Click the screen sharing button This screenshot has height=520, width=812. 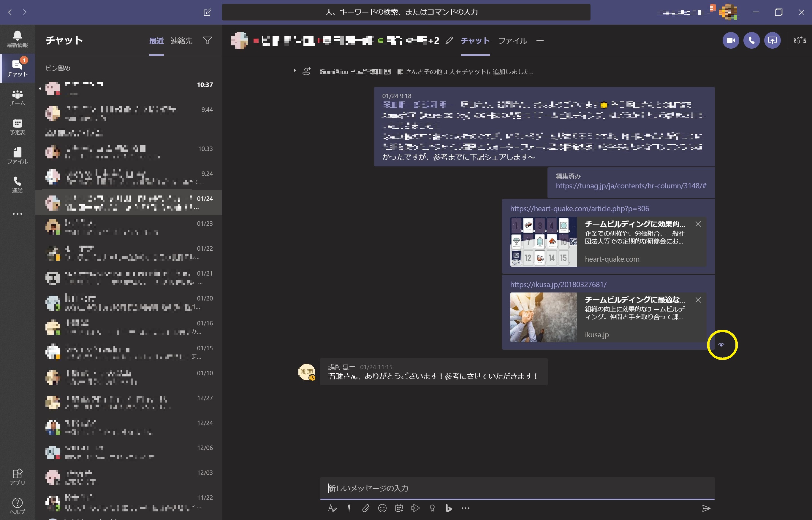pos(772,41)
